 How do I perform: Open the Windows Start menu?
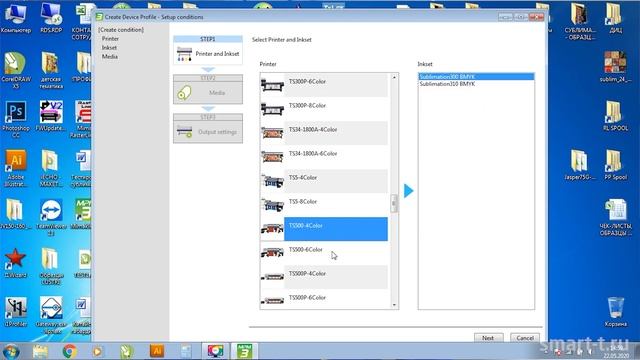(x=11, y=351)
